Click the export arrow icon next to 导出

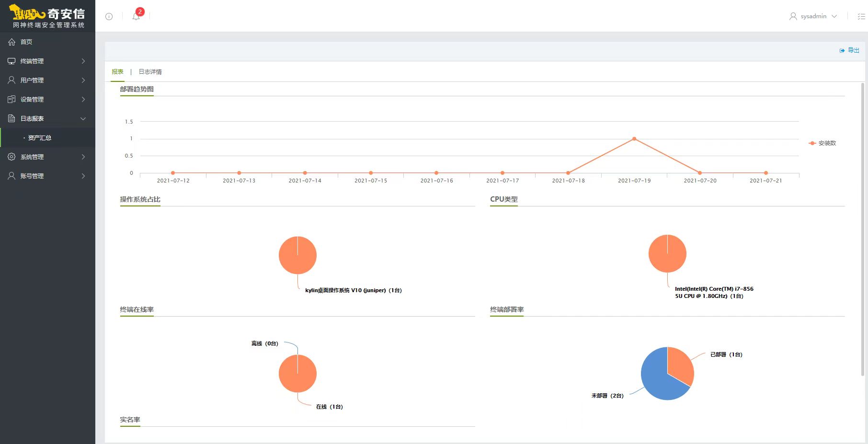pyautogui.click(x=842, y=50)
